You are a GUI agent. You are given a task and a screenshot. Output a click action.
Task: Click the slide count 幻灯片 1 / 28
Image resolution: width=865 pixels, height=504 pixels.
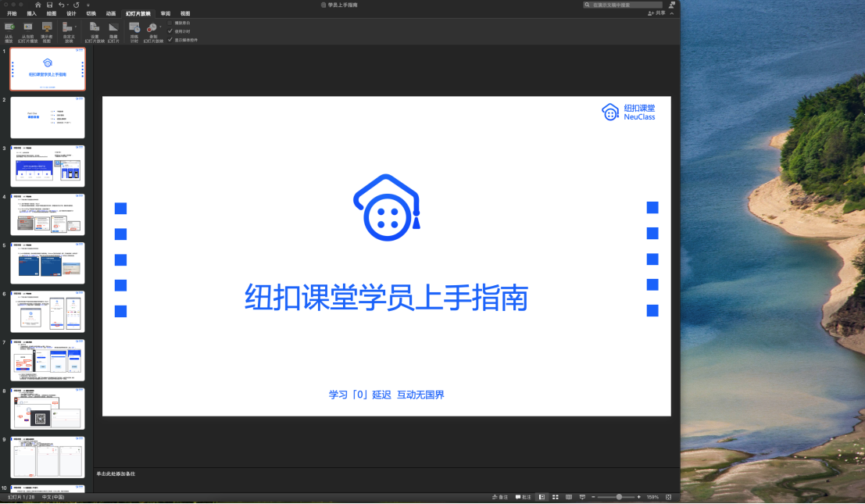20,497
